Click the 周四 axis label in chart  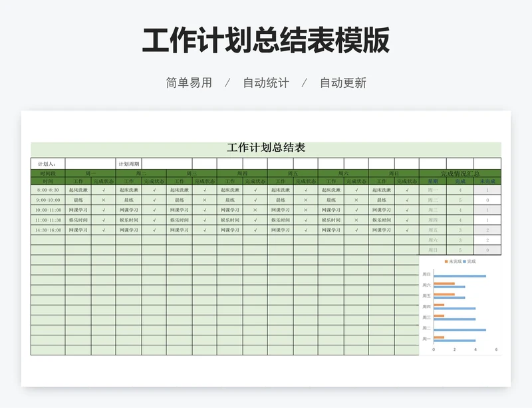(x=426, y=306)
